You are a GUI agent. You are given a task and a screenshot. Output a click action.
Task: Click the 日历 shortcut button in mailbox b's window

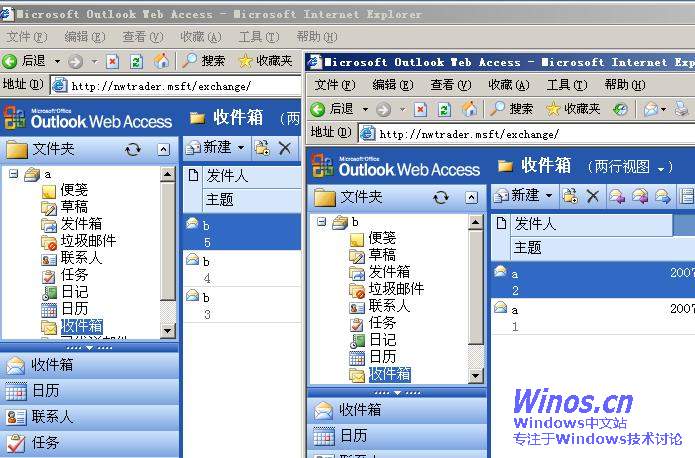click(x=353, y=436)
